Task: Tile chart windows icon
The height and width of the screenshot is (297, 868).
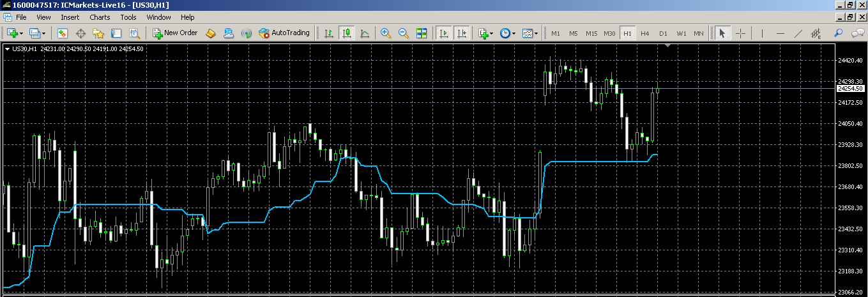Action: point(421,33)
